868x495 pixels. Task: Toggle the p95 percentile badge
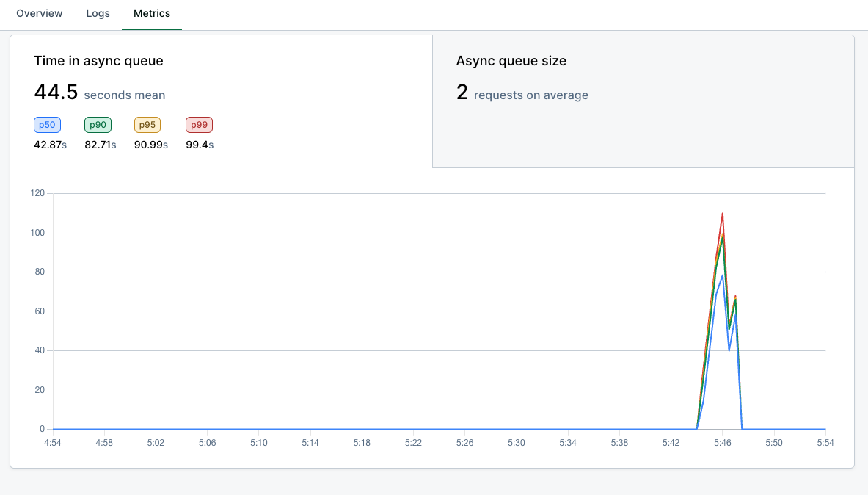click(x=147, y=125)
